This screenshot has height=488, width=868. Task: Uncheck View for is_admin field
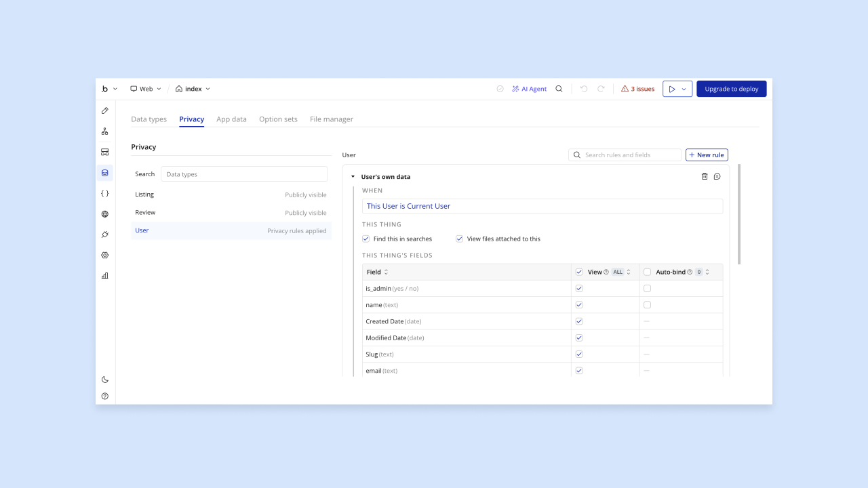pyautogui.click(x=579, y=288)
